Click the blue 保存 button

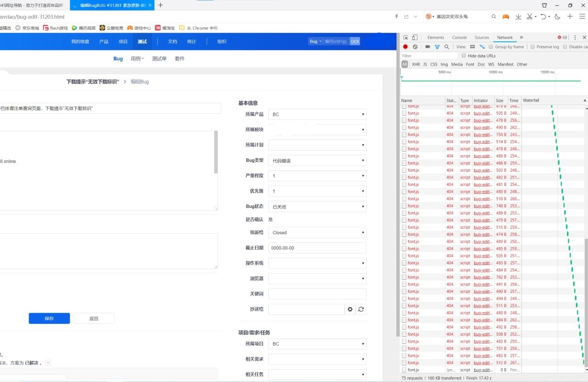49,319
